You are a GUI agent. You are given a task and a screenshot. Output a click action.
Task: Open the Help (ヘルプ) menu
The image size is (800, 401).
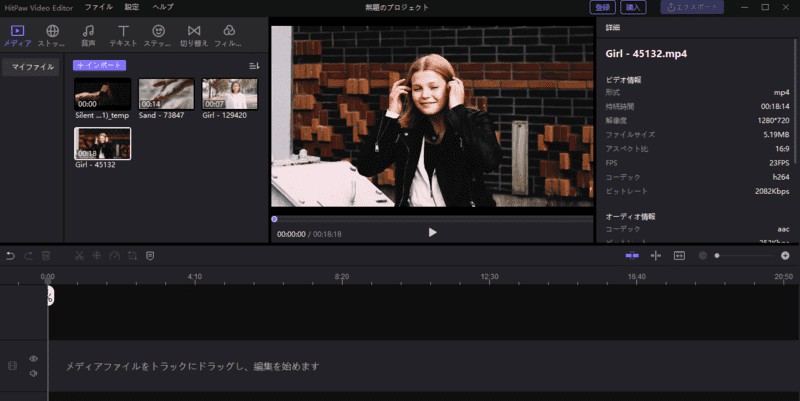[x=163, y=7]
